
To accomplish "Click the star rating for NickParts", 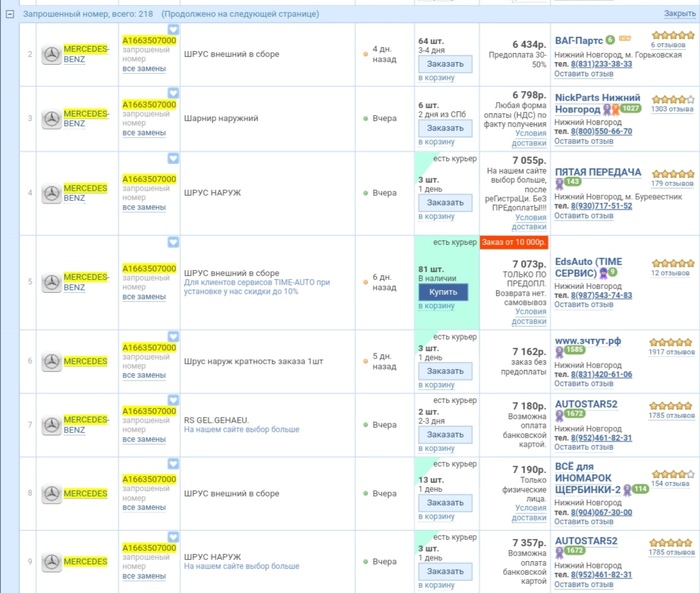I will click(673, 99).
